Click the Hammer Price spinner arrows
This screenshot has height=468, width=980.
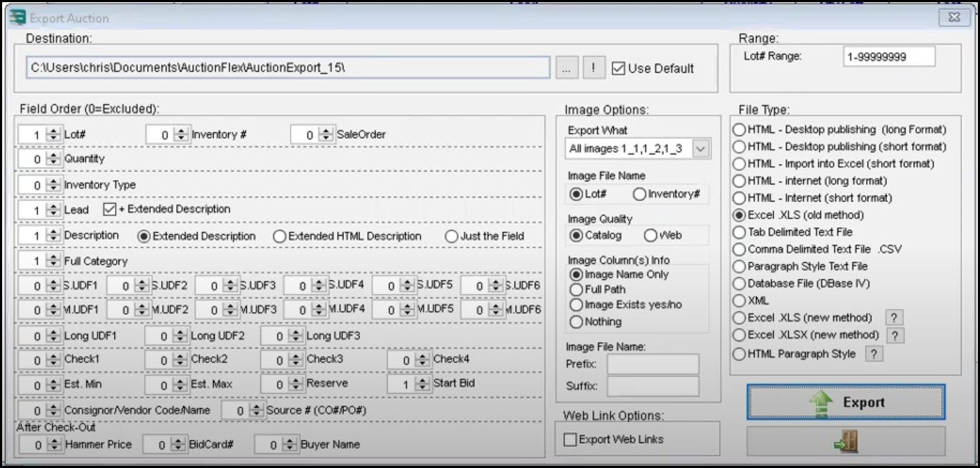[54, 445]
